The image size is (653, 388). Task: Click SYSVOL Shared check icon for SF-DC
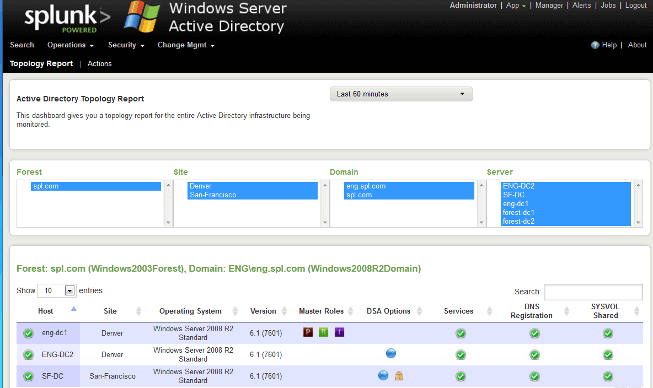(x=608, y=376)
